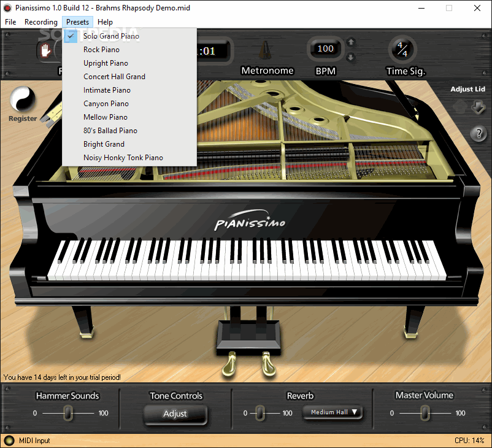Decrease BPM with the down arrow
Screen dimensions: 492x448
(351, 57)
